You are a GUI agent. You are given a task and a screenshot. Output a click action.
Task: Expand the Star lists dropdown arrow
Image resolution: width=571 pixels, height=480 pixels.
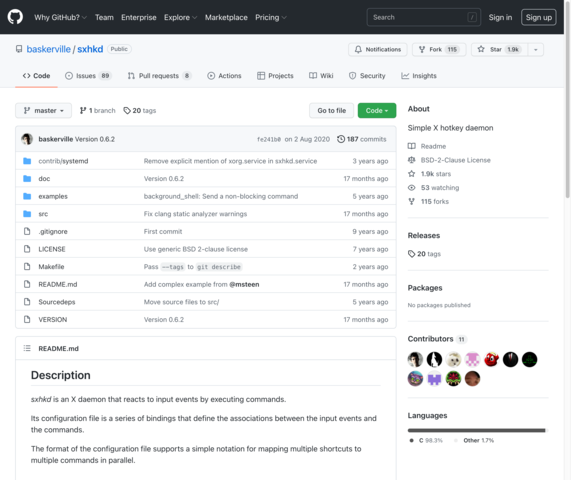point(536,50)
